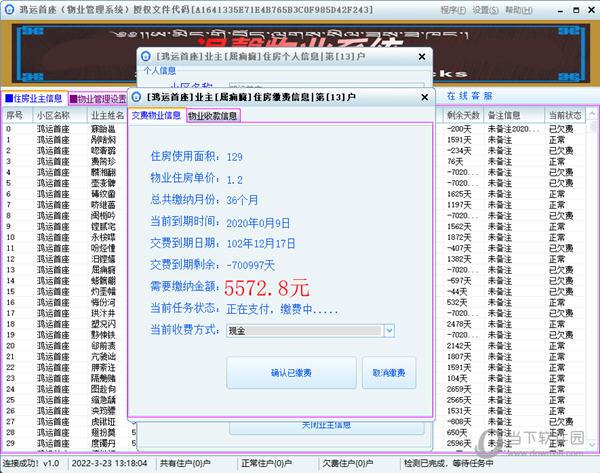Click the 住房缴费信息 dialog title icon
This screenshot has width=600, height=473.
pyautogui.click(x=137, y=97)
